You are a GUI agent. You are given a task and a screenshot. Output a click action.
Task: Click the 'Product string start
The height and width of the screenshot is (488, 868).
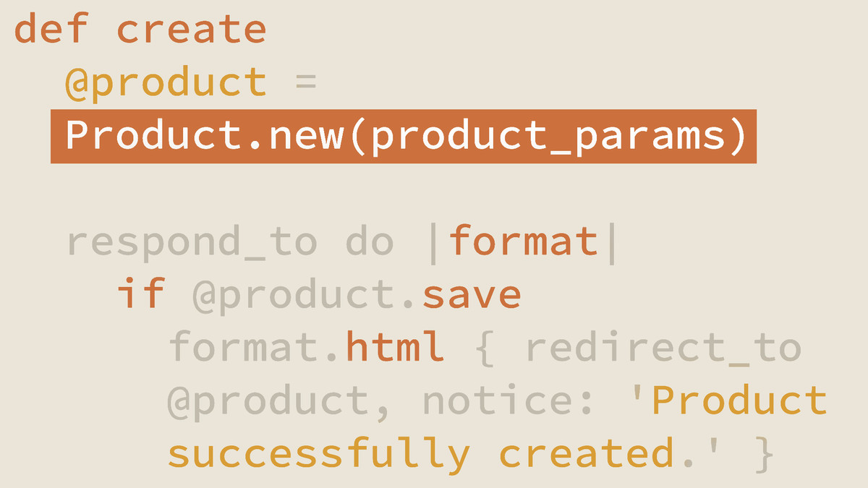click(x=739, y=401)
